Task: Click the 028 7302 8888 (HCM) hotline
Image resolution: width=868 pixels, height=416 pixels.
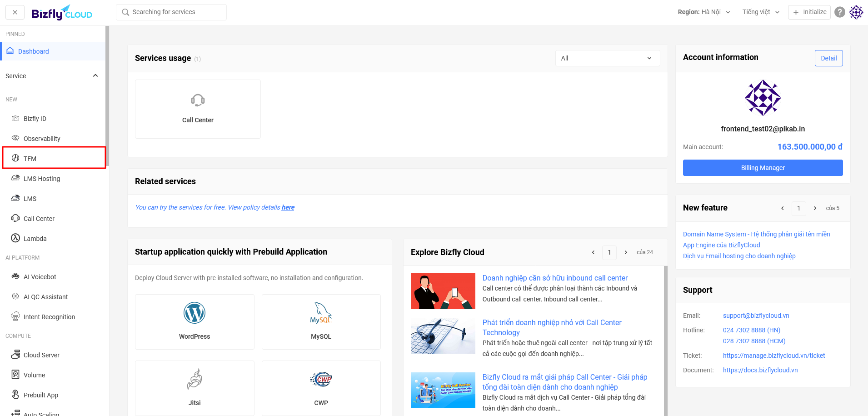Action: [x=754, y=341]
